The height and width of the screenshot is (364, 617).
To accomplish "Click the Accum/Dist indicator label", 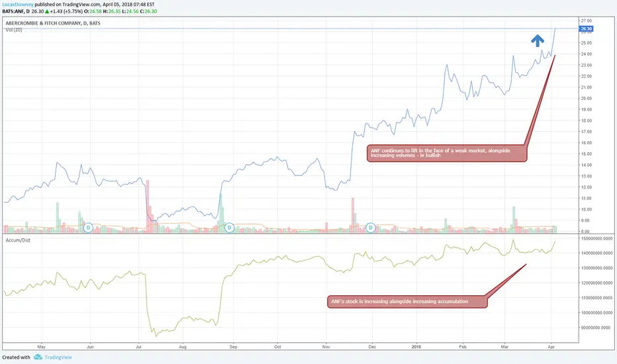I will [18, 240].
